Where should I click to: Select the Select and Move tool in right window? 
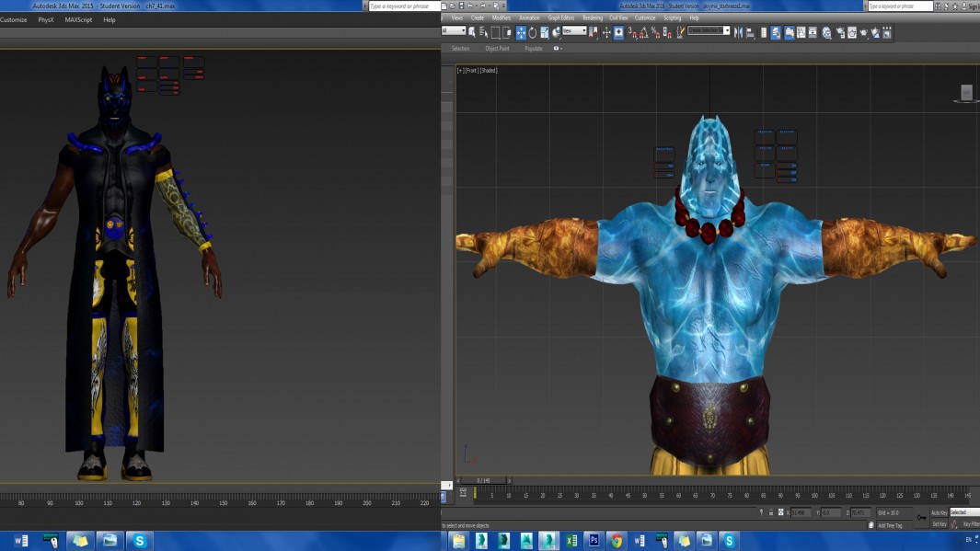click(x=521, y=32)
